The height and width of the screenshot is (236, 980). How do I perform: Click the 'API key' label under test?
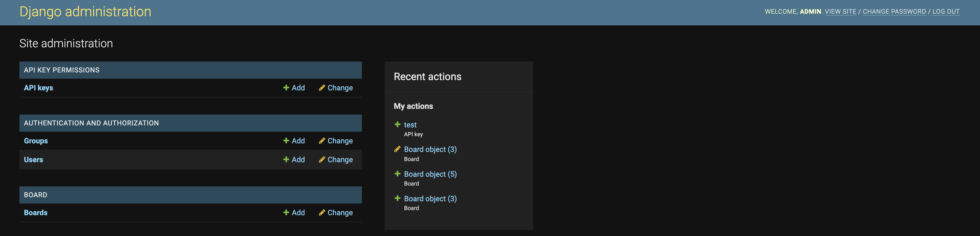click(x=413, y=134)
